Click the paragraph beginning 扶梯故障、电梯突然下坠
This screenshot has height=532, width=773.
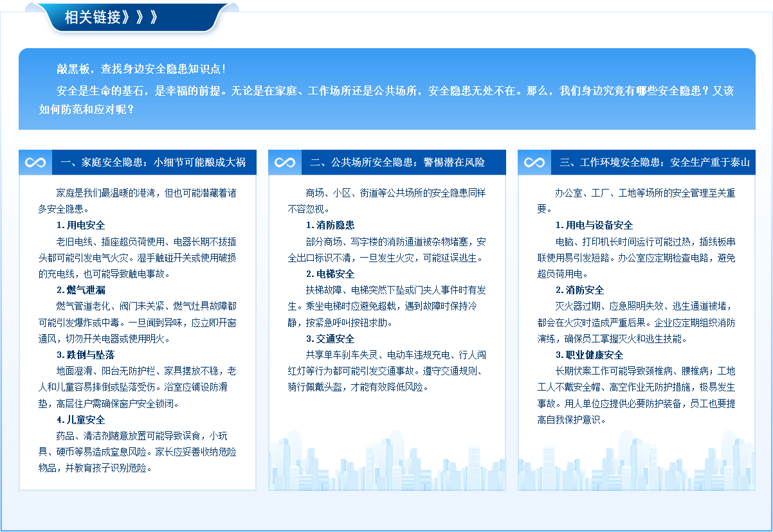[387, 306]
